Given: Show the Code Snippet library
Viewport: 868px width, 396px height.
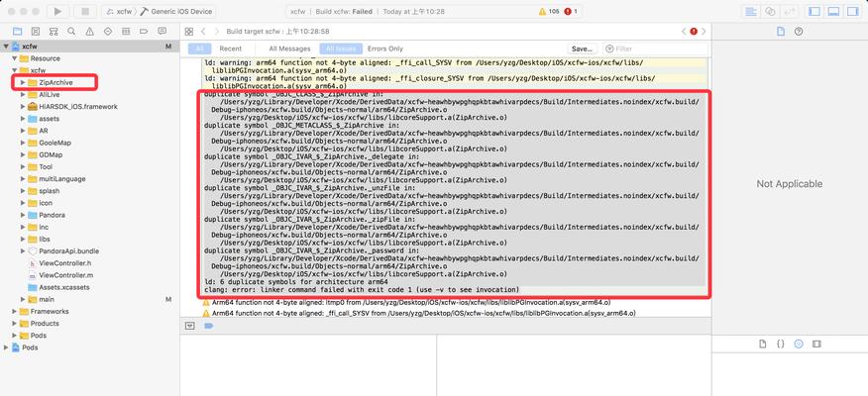Looking at the screenshot, I should 781,344.
